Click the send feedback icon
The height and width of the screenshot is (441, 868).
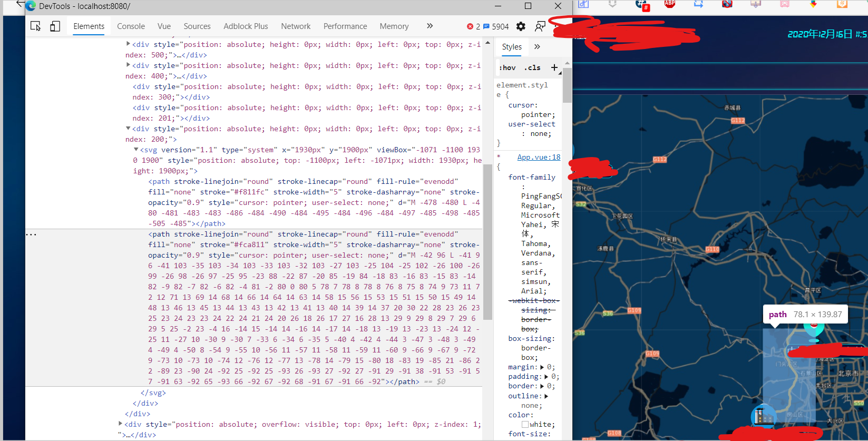[x=540, y=26]
